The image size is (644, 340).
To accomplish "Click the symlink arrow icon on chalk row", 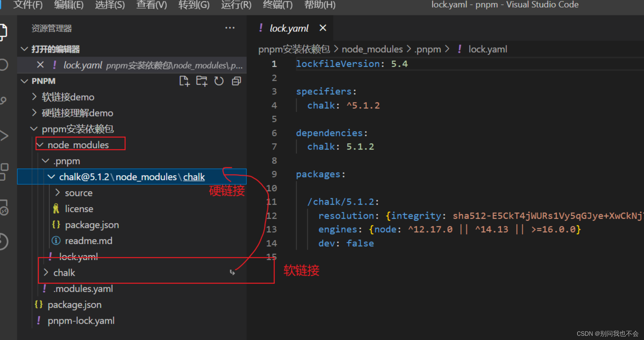I will pyautogui.click(x=232, y=273).
